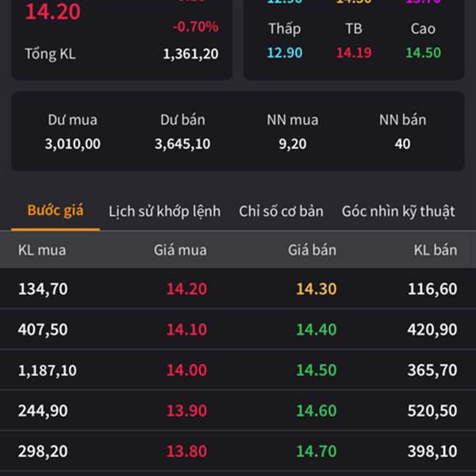Switch to Lịch sử khớp lệnh tab
The height and width of the screenshot is (476, 476).
pos(164,211)
